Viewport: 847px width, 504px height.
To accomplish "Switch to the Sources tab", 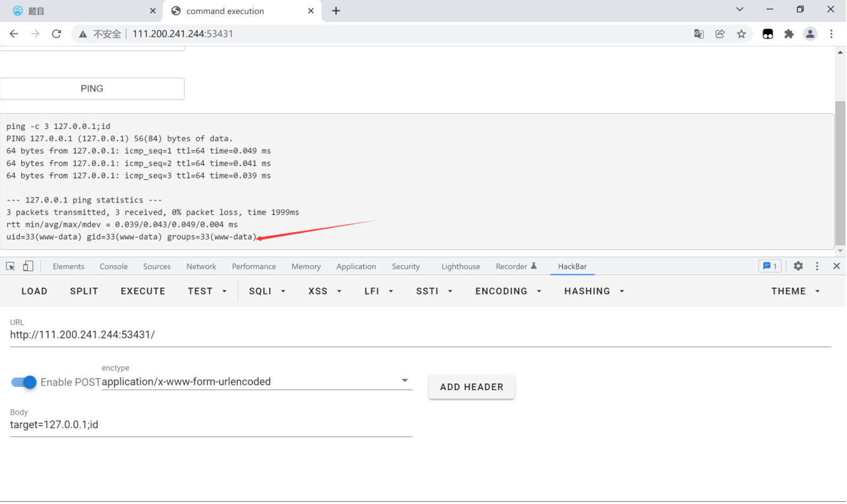I will pos(157,266).
